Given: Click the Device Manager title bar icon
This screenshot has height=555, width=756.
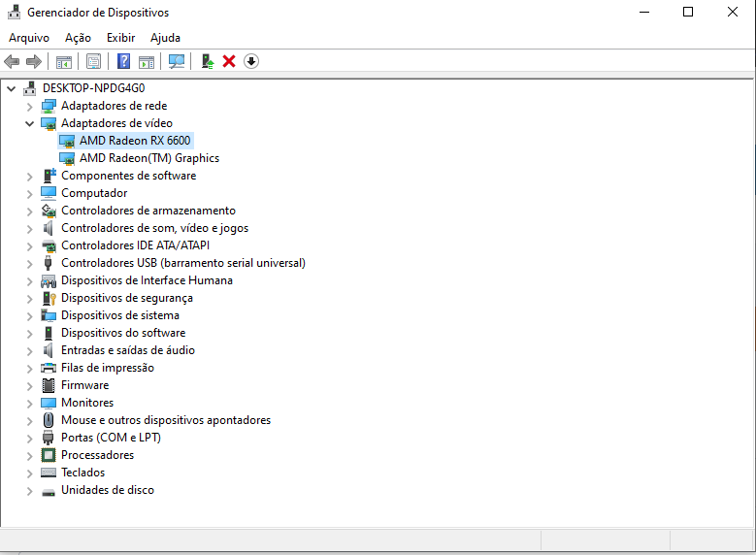Looking at the screenshot, I should point(14,12).
